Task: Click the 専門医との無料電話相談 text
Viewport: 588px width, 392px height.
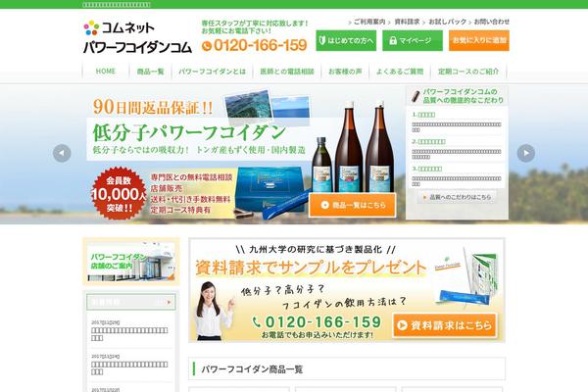Action: (192, 177)
